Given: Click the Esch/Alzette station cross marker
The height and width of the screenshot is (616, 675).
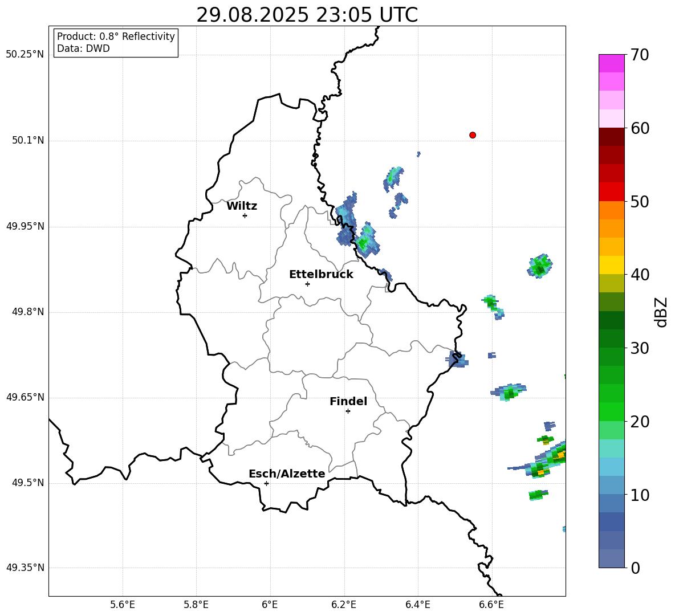Looking at the screenshot, I should (x=266, y=483).
